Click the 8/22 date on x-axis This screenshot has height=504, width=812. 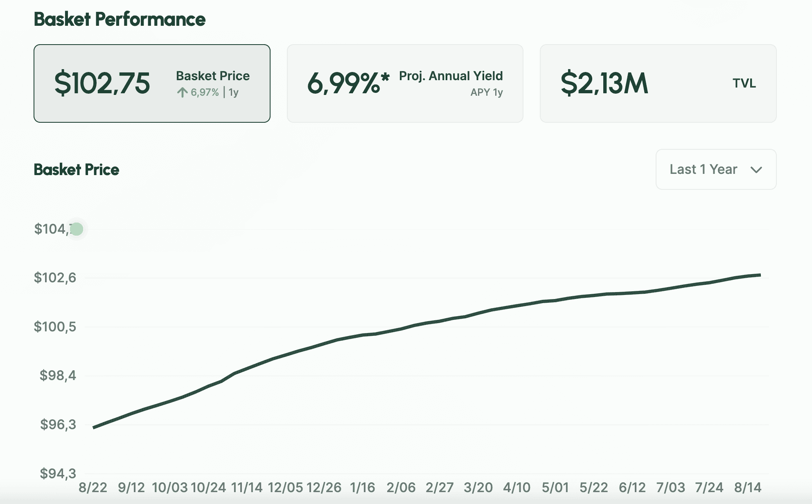[93, 488]
